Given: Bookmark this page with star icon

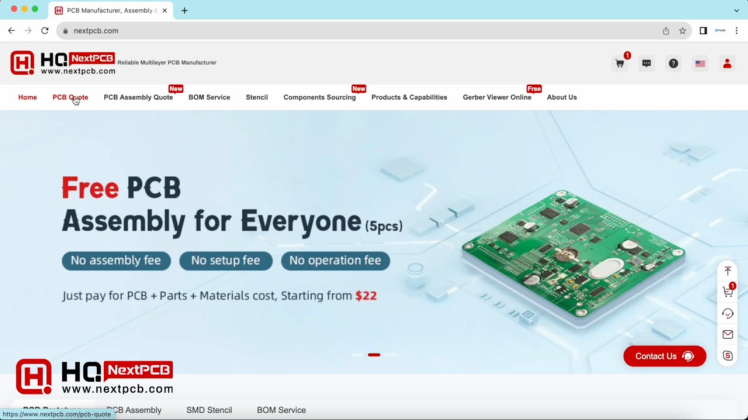Looking at the screenshot, I should pyautogui.click(x=683, y=31).
